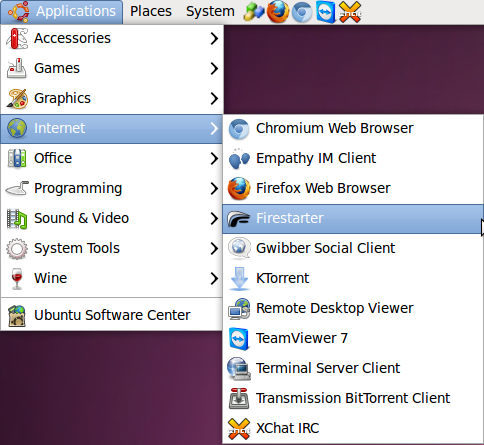Expand the Programming submenu arrow
This screenshot has width=484, height=445.
pyautogui.click(x=214, y=189)
